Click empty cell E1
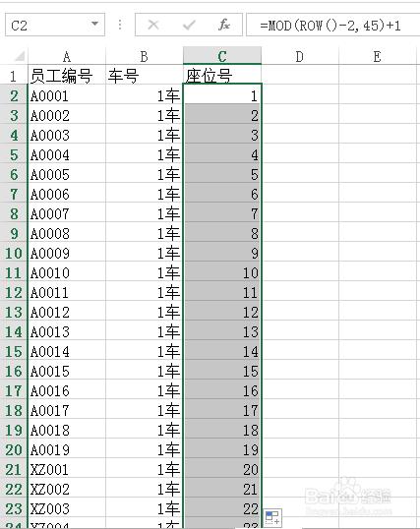The width and height of the screenshot is (420, 529). (378, 75)
